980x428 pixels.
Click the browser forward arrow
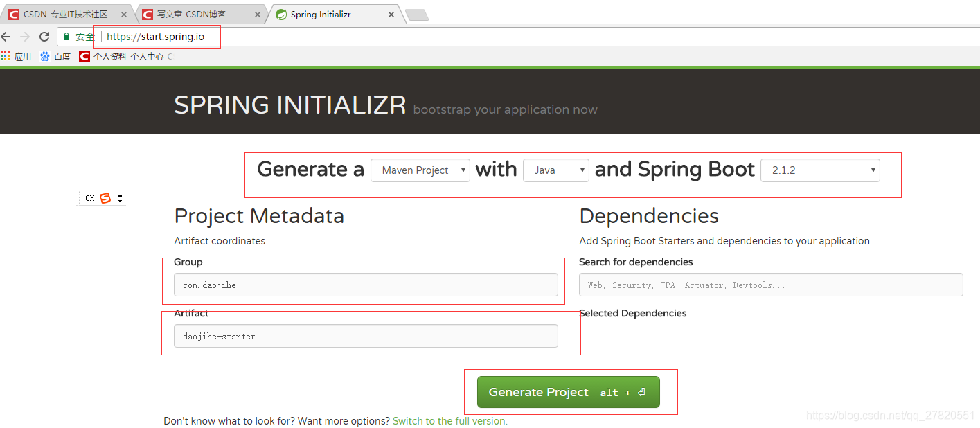pos(25,37)
